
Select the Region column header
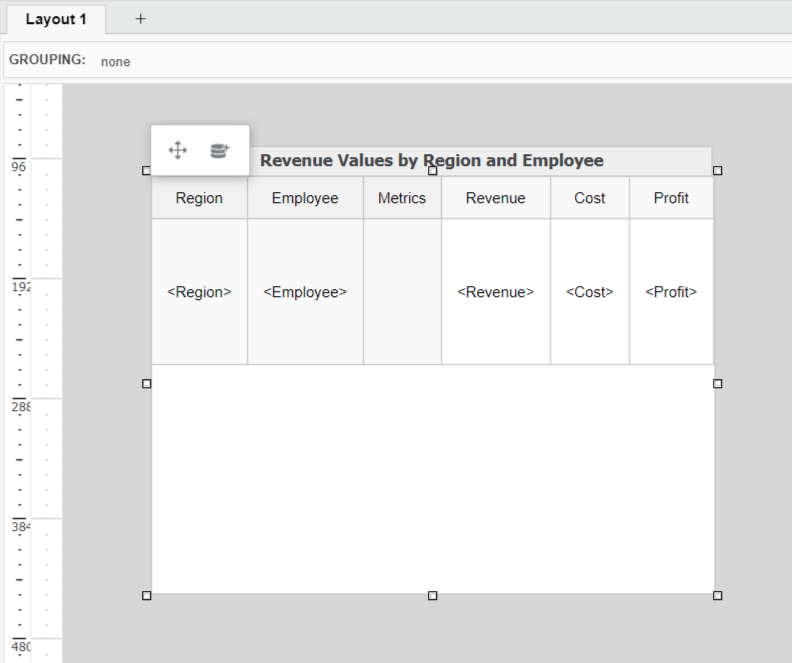pyautogui.click(x=199, y=198)
